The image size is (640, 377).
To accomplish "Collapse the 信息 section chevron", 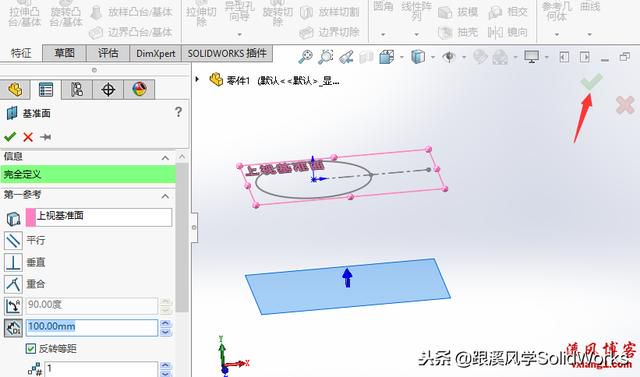I will point(165,157).
